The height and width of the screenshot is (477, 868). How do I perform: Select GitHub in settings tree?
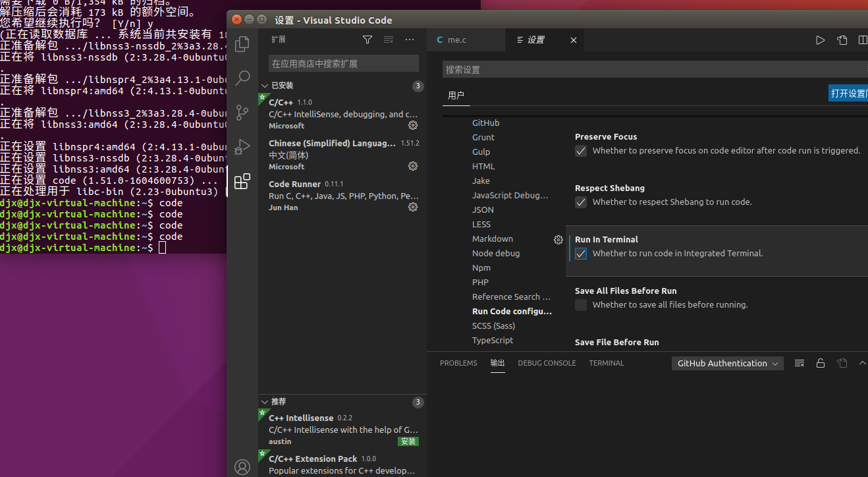click(x=486, y=123)
